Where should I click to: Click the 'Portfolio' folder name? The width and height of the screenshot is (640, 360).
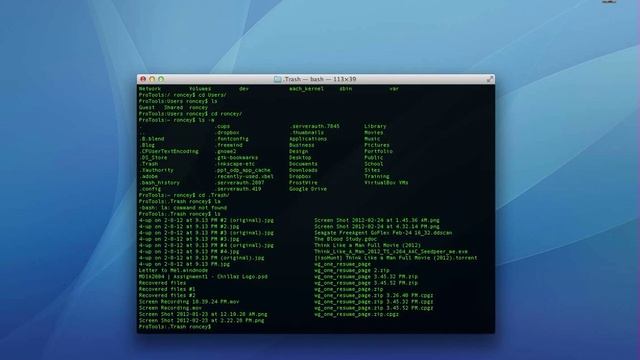coord(378,151)
